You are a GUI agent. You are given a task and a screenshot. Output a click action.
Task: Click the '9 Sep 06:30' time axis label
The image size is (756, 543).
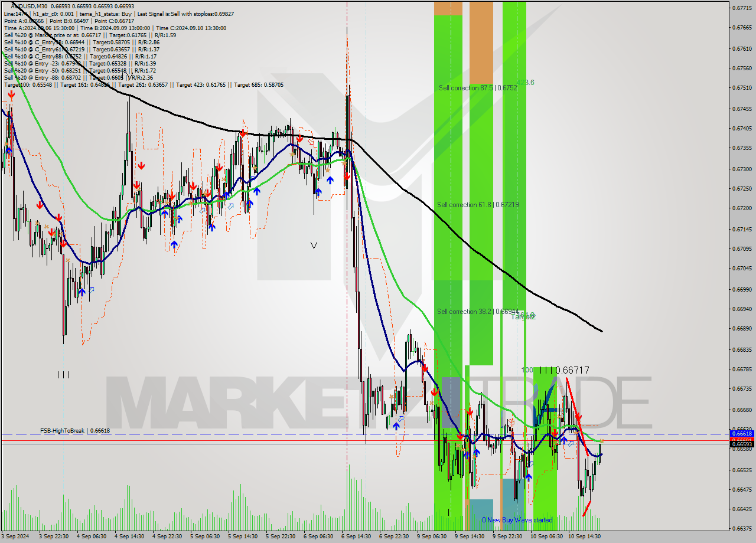(432, 537)
